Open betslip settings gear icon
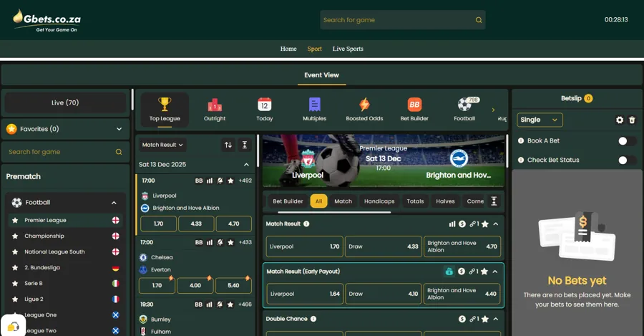 pos(620,120)
